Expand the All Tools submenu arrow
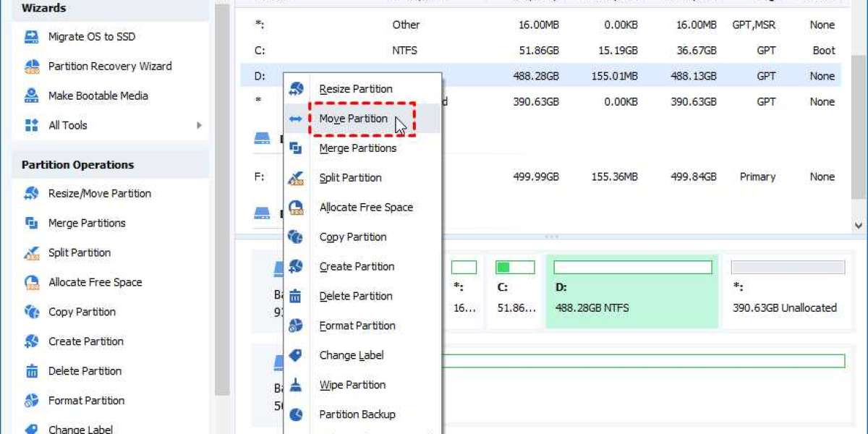 pyautogui.click(x=199, y=126)
